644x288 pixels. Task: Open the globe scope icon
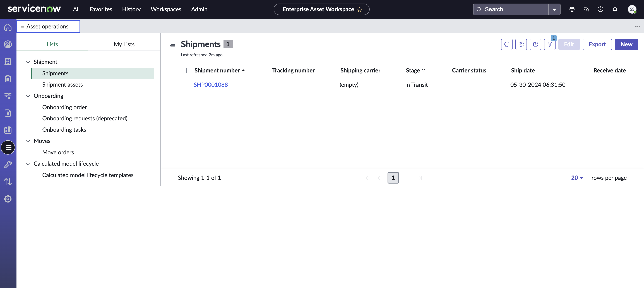click(x=572, y=9)
